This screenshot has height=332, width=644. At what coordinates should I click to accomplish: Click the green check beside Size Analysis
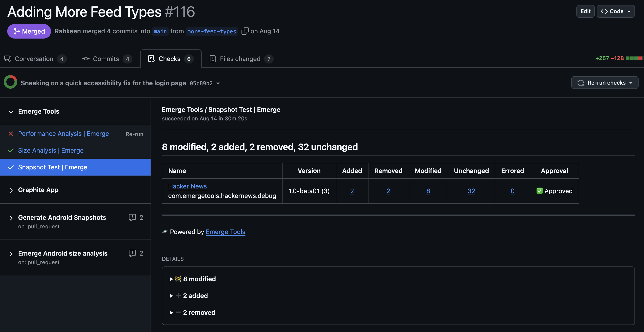click(x=11, y=151)
